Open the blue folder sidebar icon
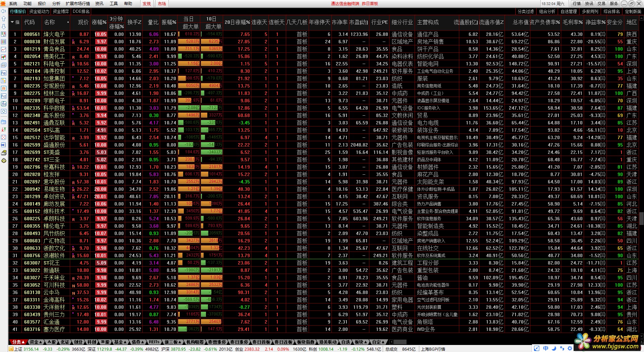644x352 pixels. click(x=4, y=122)
